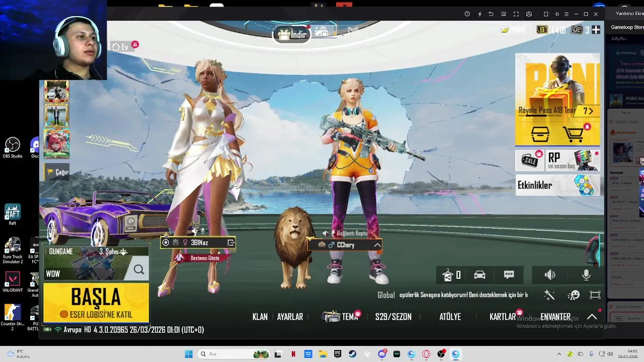
Task: Open the supply crate icon
Action: point(540,134)
